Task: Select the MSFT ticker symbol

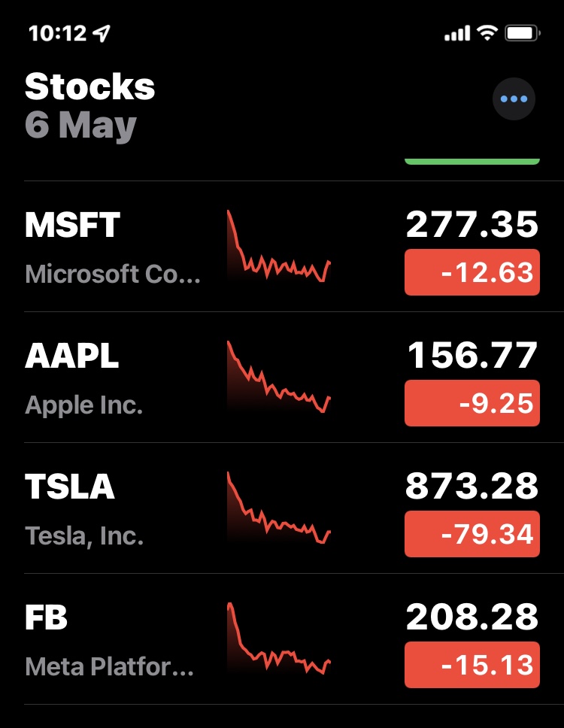Action: (x=72, y=224)
